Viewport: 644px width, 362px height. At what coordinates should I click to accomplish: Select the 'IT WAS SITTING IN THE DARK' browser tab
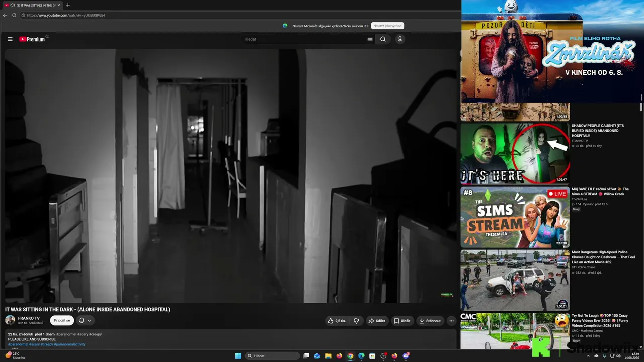pos(32,5)
